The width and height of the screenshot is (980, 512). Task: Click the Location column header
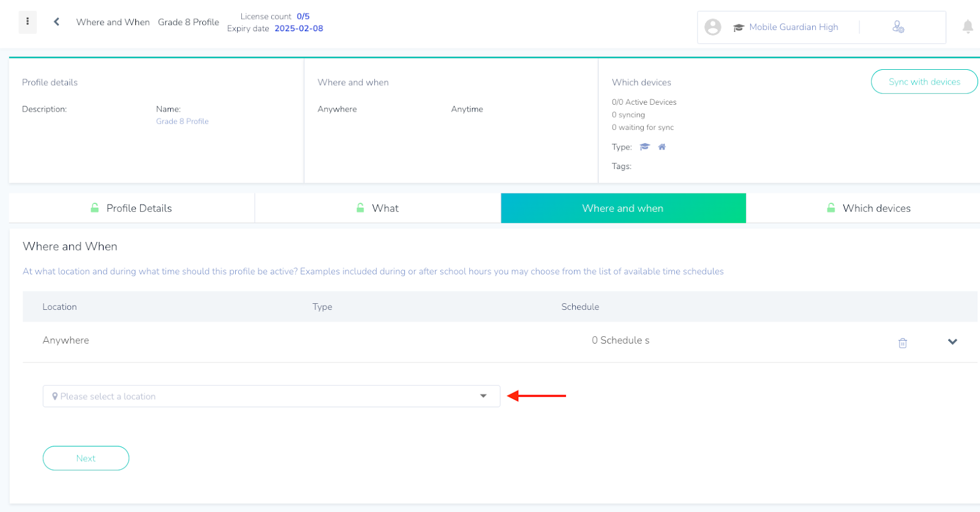[59, 307]
